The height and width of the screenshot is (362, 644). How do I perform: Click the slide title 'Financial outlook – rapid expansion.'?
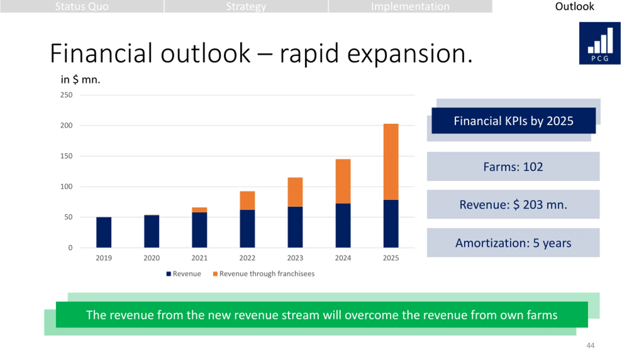coord(261,54)
